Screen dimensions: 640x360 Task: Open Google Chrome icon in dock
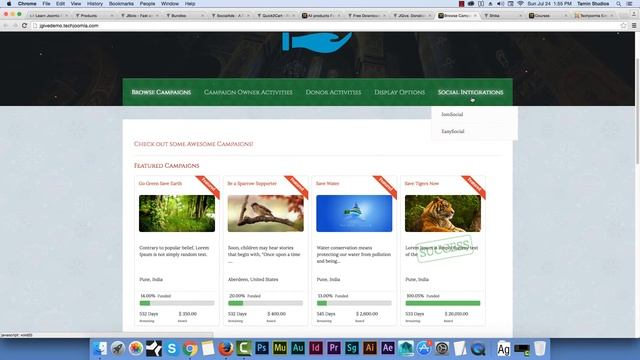190,348
